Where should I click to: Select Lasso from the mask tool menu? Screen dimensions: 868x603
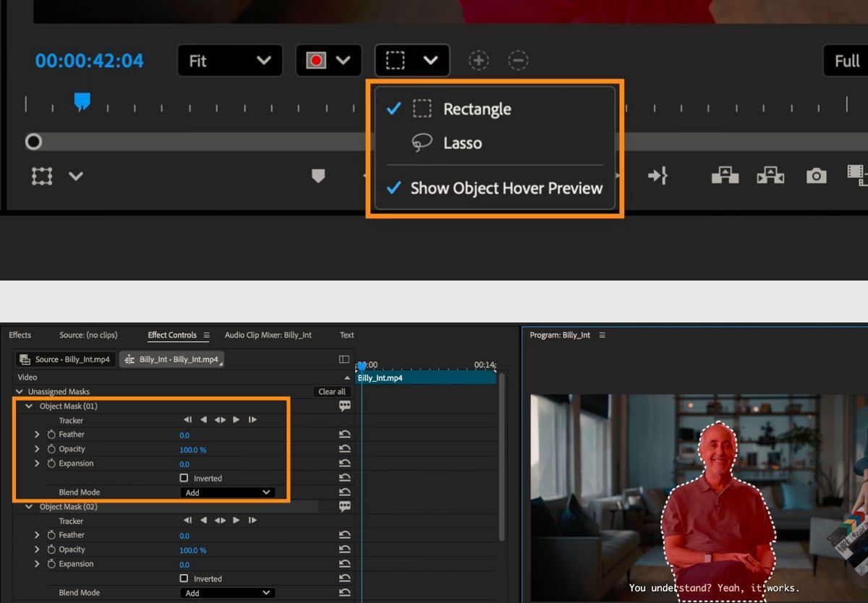coord(461,142)
